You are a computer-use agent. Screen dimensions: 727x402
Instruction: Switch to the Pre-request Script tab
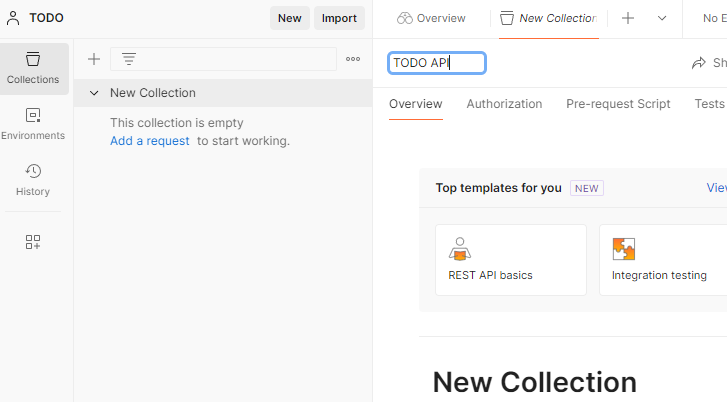point(618,104)
